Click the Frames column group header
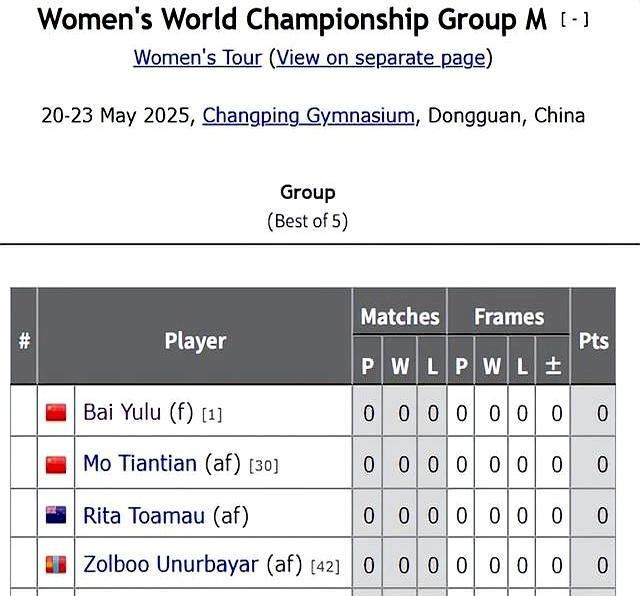This screenshot has height=596, width=640. tap(509, 316)
